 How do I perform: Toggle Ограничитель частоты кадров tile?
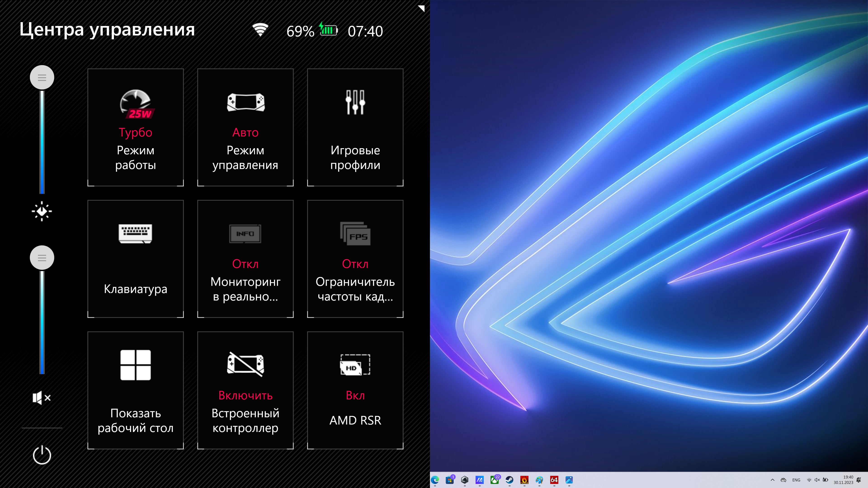coord(355,259)
